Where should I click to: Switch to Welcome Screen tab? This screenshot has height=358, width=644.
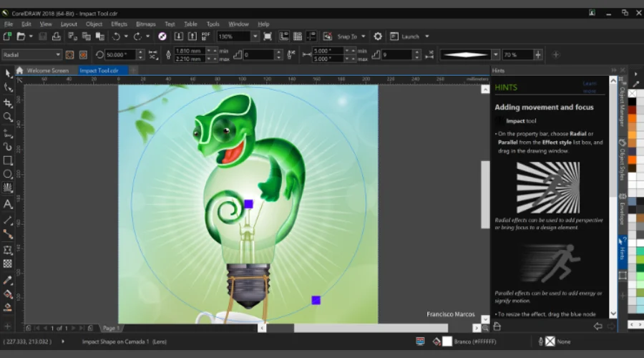coord(48,71)
